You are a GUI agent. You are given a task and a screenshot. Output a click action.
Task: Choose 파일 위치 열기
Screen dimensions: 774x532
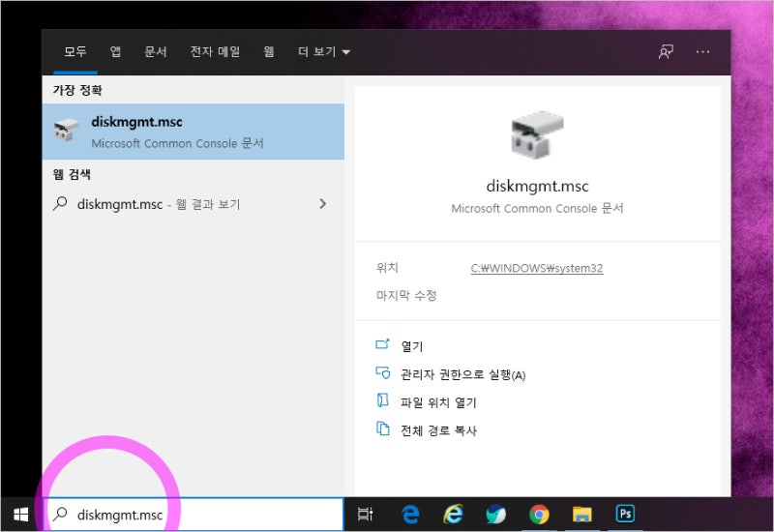(438, 402)
